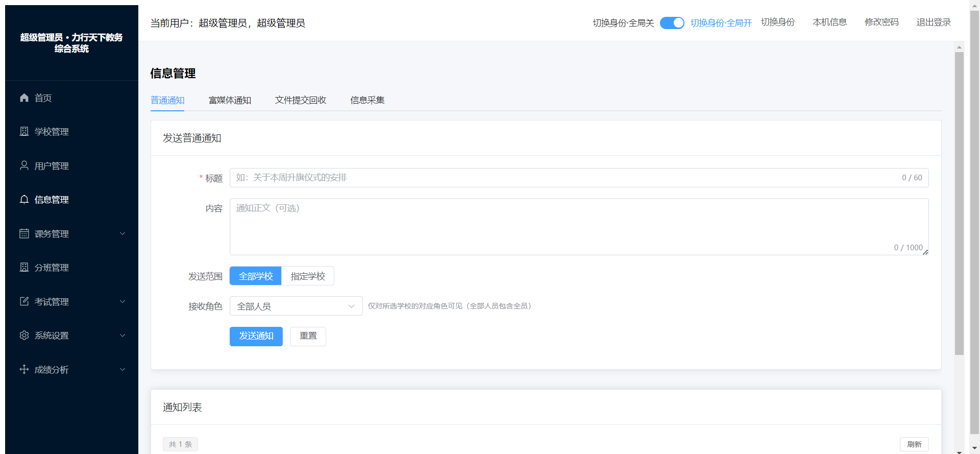Click the system title '超级管理员·力行天下教务综合系统'

tap(71, 43)
